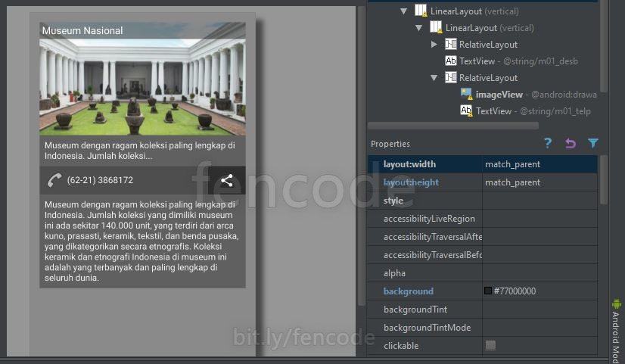Click design preview vertical scrollbar

(x=362, y=155)
